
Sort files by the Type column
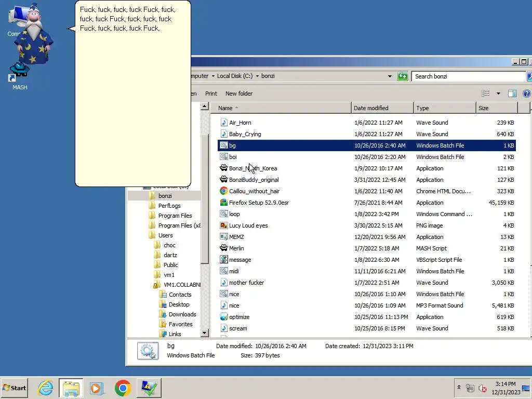(x=445, y=108)
